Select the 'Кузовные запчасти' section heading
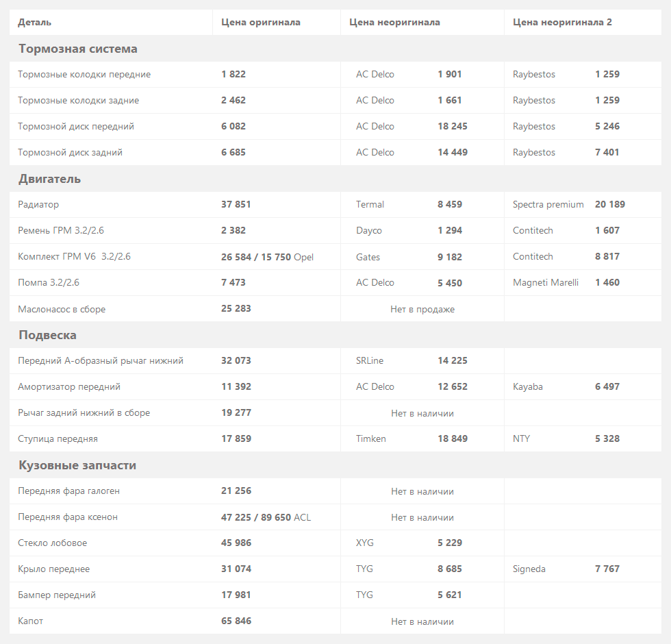Viewport: 671px width, 644px height. (77, 465)
